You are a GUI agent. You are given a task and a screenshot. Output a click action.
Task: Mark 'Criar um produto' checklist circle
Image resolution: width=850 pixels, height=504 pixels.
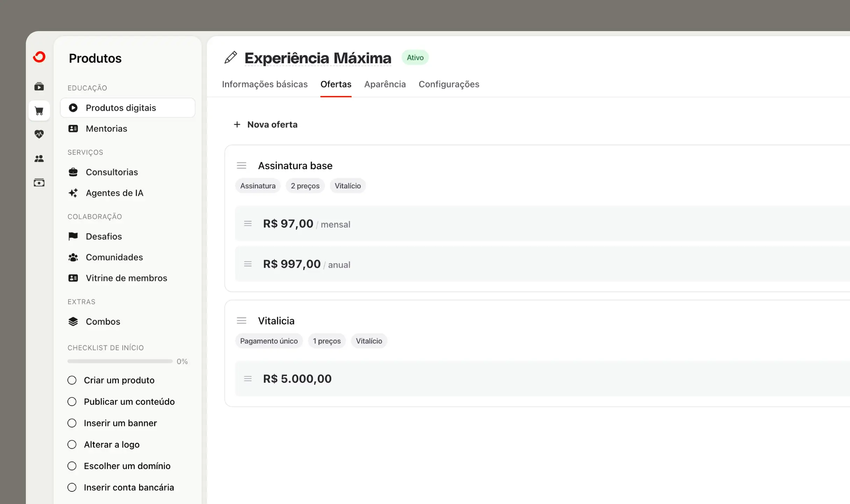point(72,380)
